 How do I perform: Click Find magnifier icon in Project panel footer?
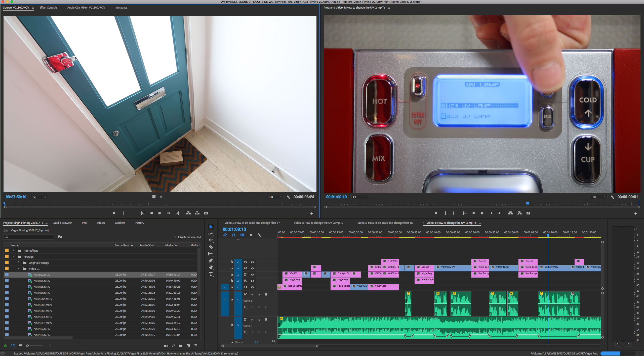173,346
